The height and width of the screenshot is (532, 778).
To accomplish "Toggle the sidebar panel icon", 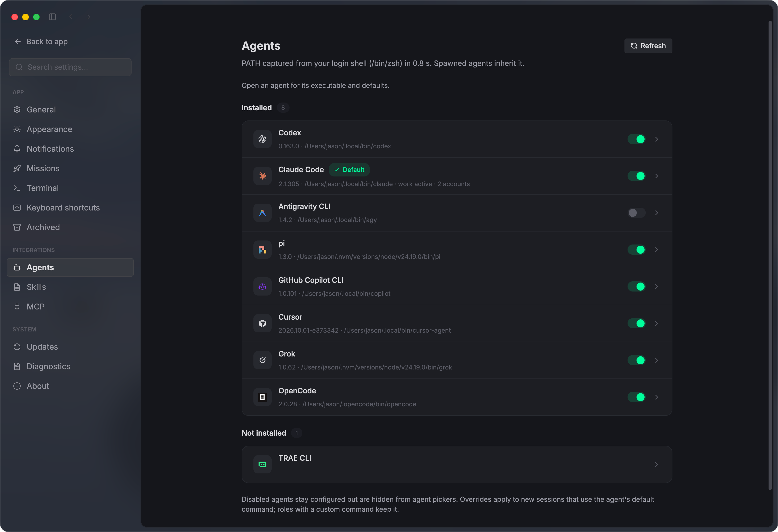I will click(x=52, y=17).
